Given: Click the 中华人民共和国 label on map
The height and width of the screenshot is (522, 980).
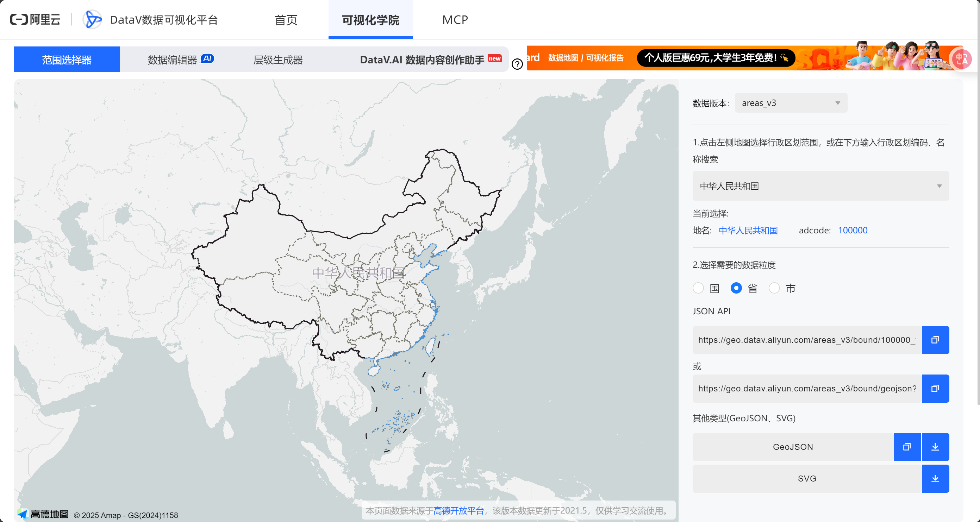Looking at the screenshot, I should point(358,272).
